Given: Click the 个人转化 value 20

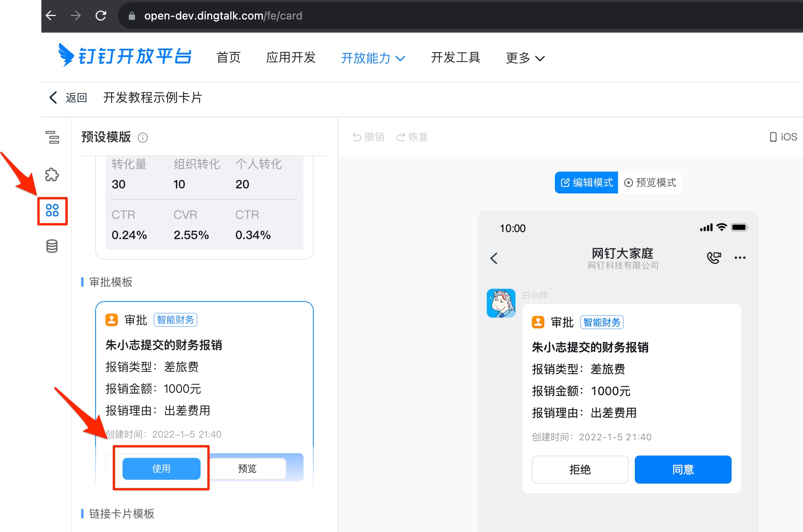Looking at the screenshot, I should coord(242,184).
